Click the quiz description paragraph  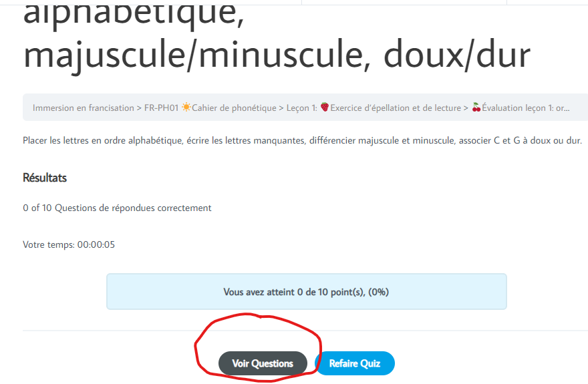[x=302, y=140]
